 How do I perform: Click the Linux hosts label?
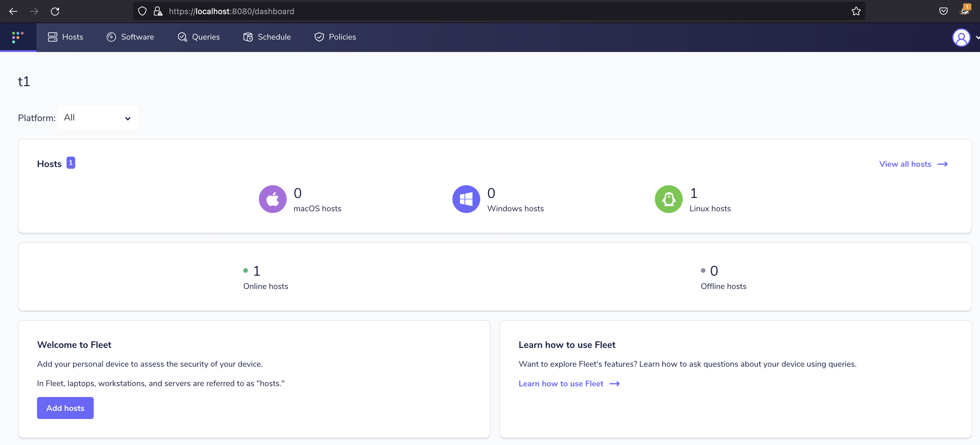710,209
